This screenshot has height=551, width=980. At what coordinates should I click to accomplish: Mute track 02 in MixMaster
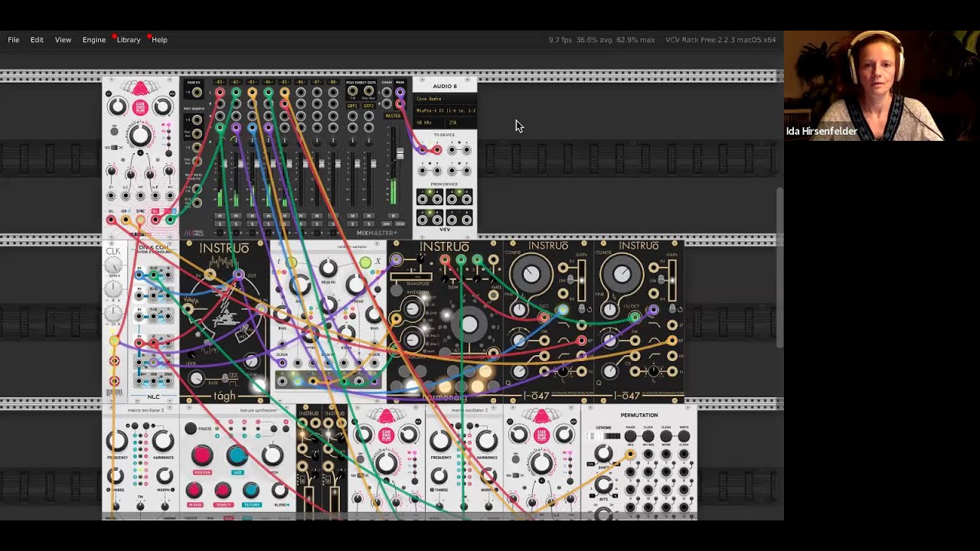click(x=236, y=216)
